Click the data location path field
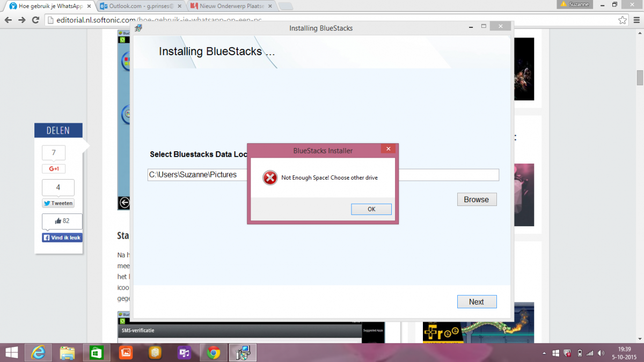644x362 pixels. [x=323, y=175]
